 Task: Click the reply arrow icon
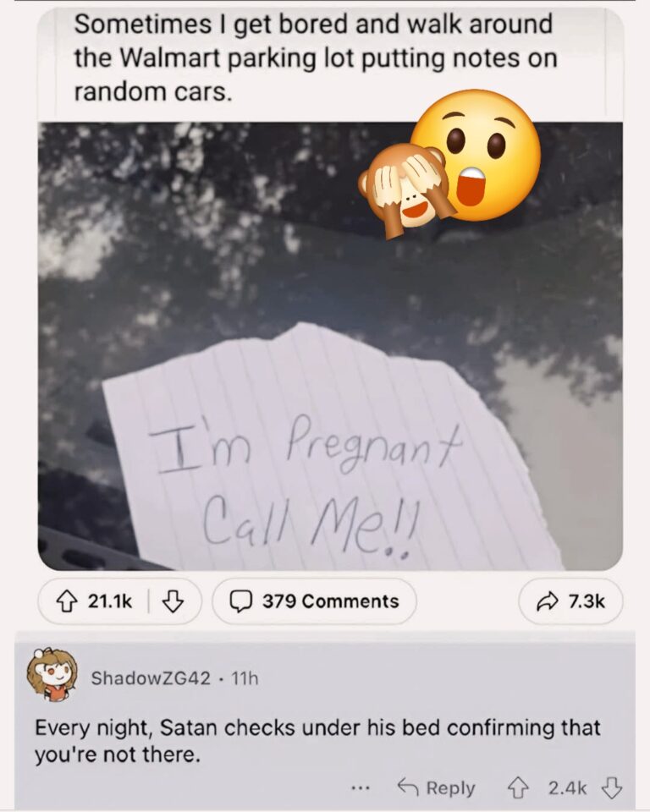(x=408, y=787)
